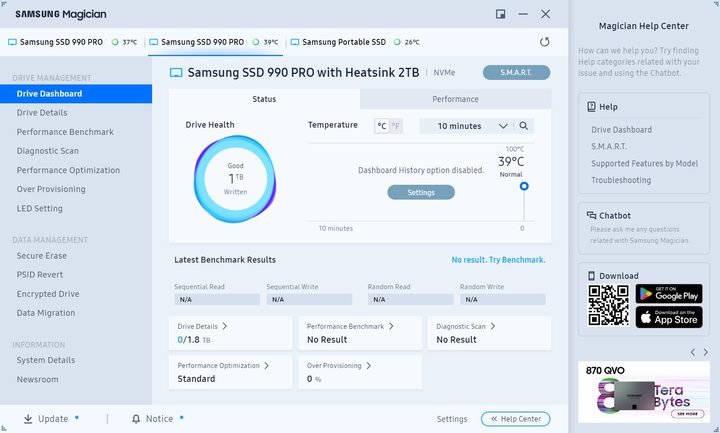The image size is (720, 433).
Task: Click the previous banner arrow
Action: (693, 352)
